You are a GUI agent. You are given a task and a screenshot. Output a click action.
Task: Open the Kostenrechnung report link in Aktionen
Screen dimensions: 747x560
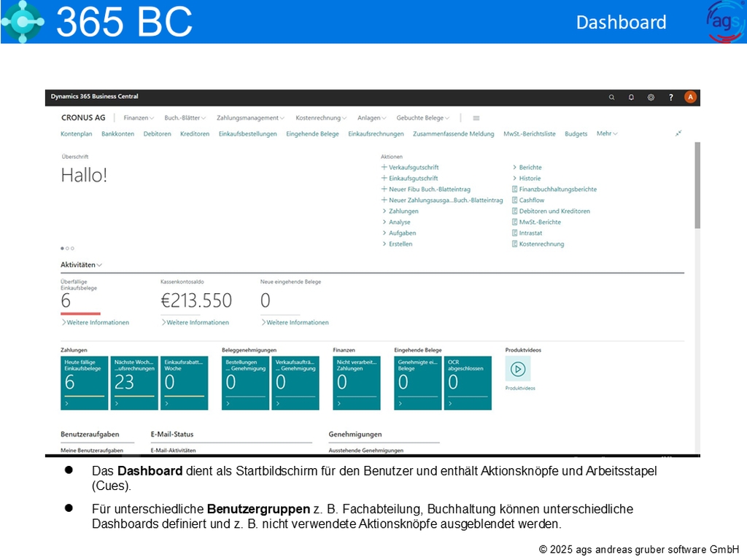(538, 244)
